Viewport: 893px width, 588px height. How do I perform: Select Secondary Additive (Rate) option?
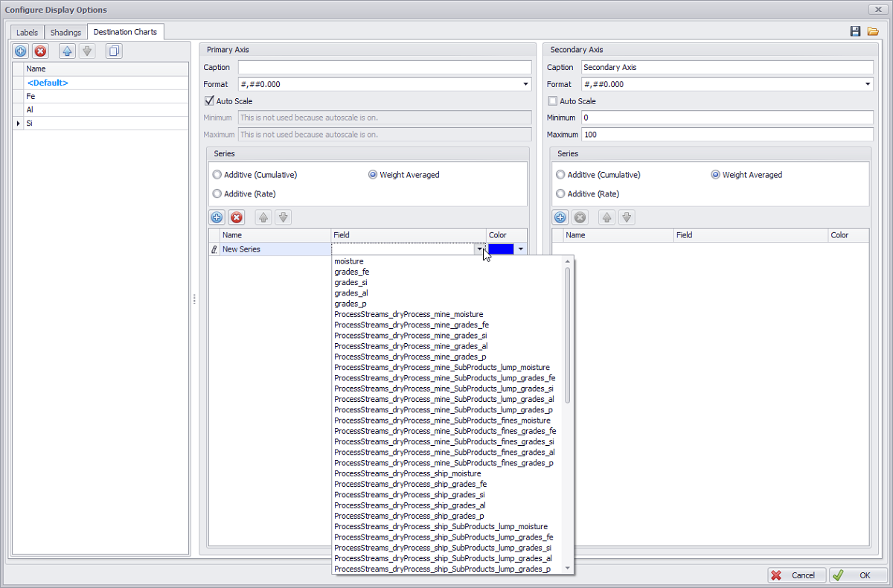tap(560, 194)
